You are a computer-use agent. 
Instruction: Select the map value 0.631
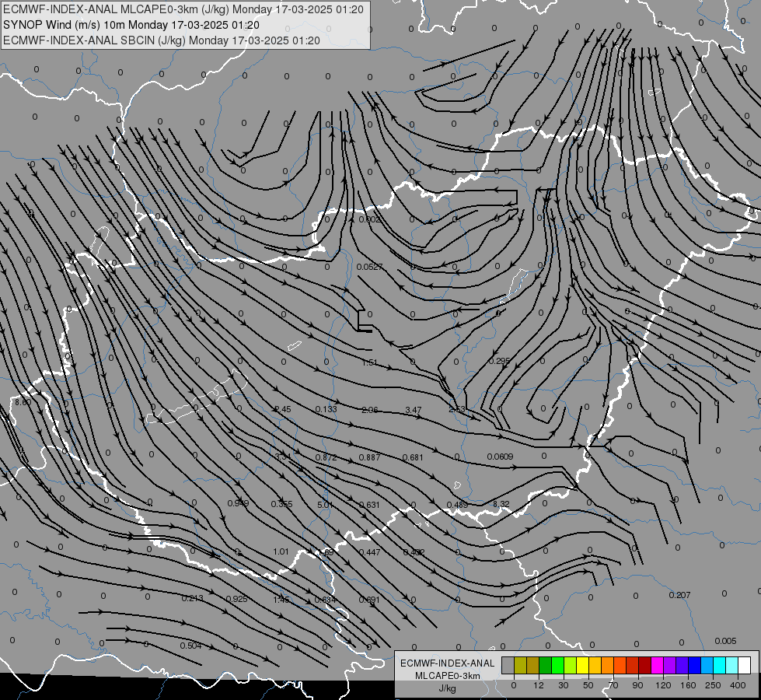[x=369, y=505]
